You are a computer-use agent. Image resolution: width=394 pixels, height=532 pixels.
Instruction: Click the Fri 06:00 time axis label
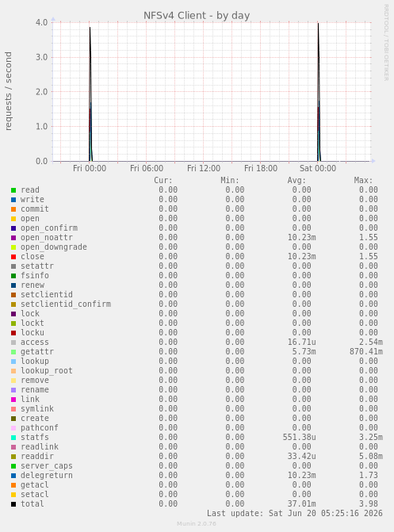click(x=147, y=168)
